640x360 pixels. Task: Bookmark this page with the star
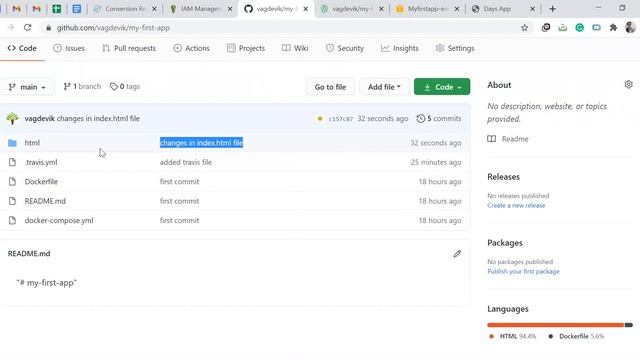point(524,28)
